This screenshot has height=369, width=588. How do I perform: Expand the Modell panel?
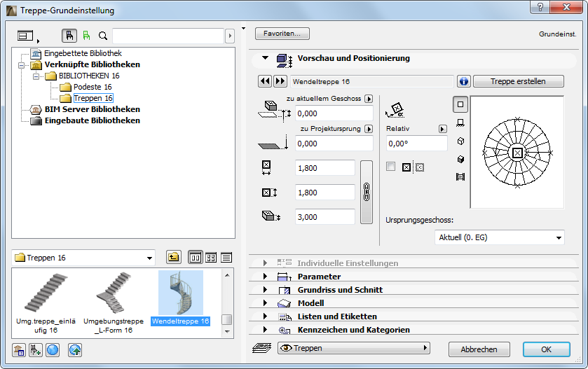coord(265,303)
